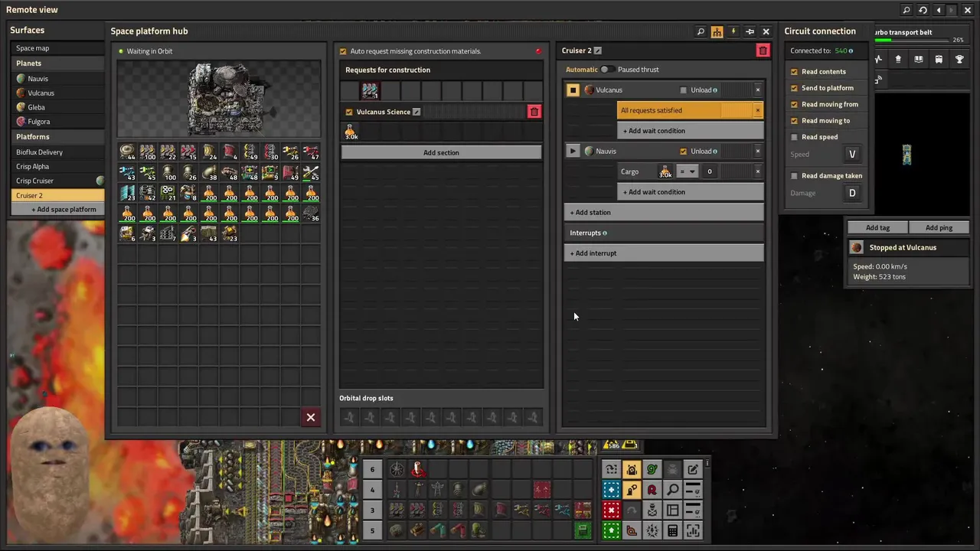Delete the Vulcanus Science section
Image resolution: width=980 pixels, height=551 pixels.
pyautogui.click(x=534, y=112)
